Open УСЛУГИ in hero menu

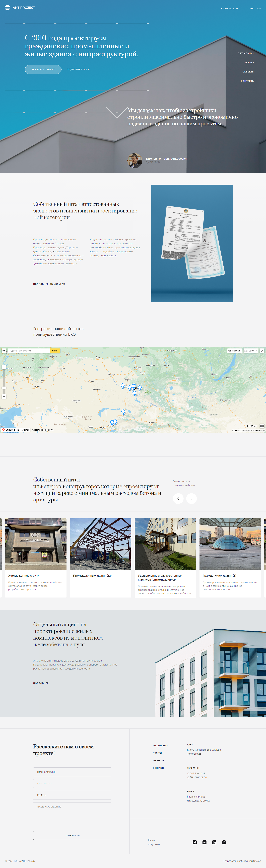click(250, 63)
